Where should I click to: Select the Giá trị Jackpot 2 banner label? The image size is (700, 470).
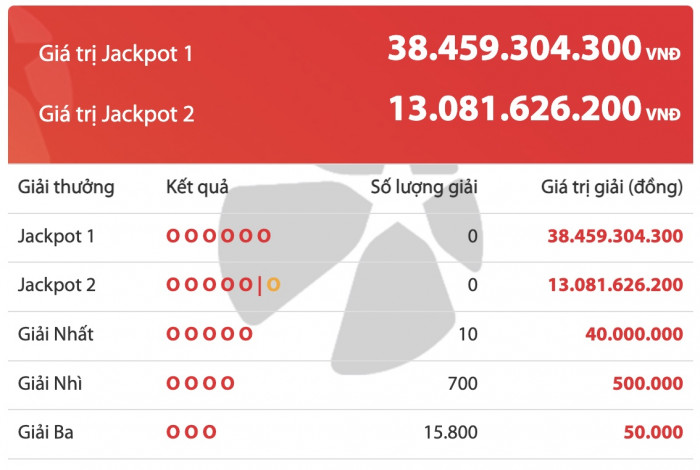pos(116,113)
